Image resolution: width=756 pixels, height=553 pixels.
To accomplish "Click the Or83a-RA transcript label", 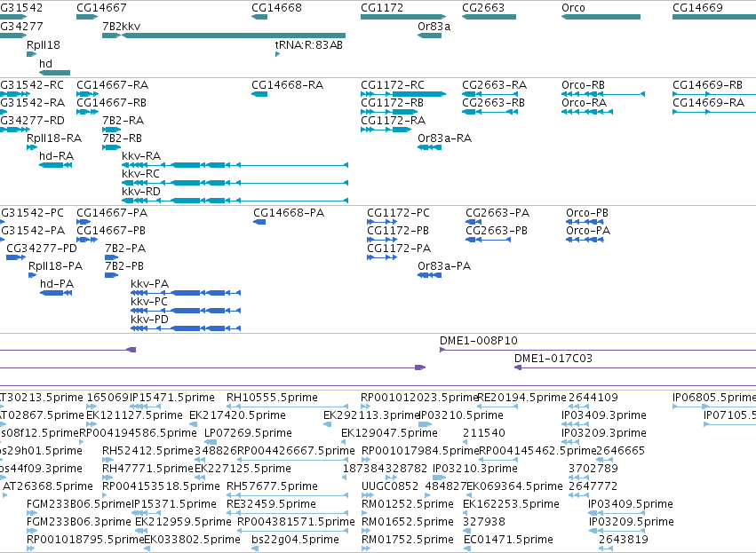I will coord(444,138).
